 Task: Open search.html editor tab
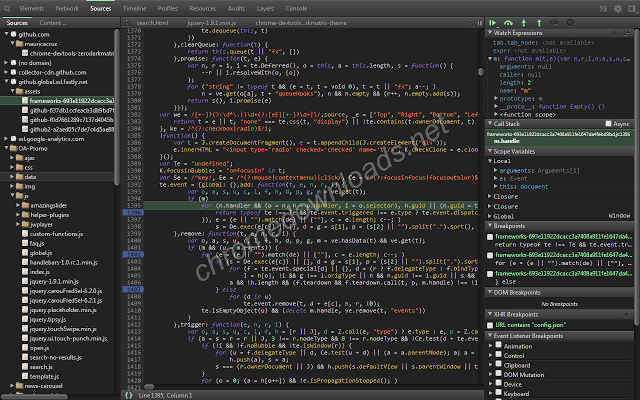(x=152, y=23)
